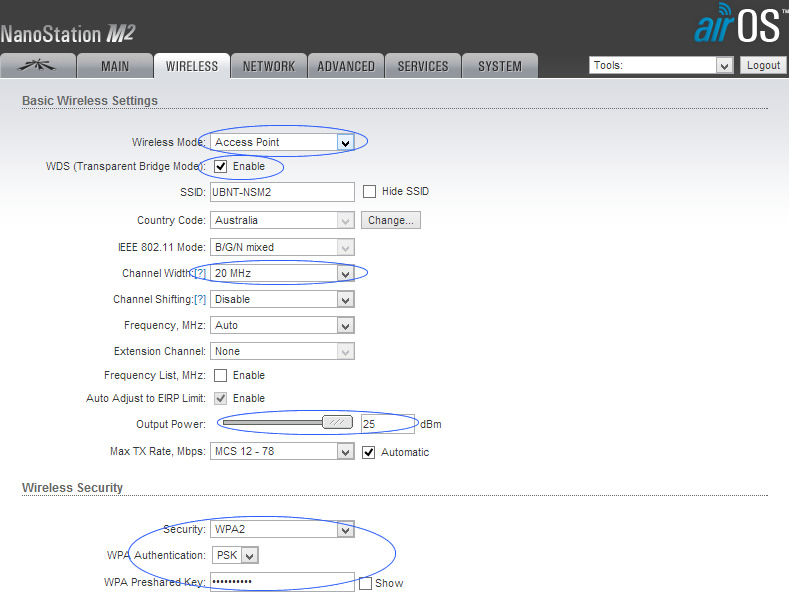Toggle WDS Transparent Bridge Mode Enable checkbox

coord(220,166)
